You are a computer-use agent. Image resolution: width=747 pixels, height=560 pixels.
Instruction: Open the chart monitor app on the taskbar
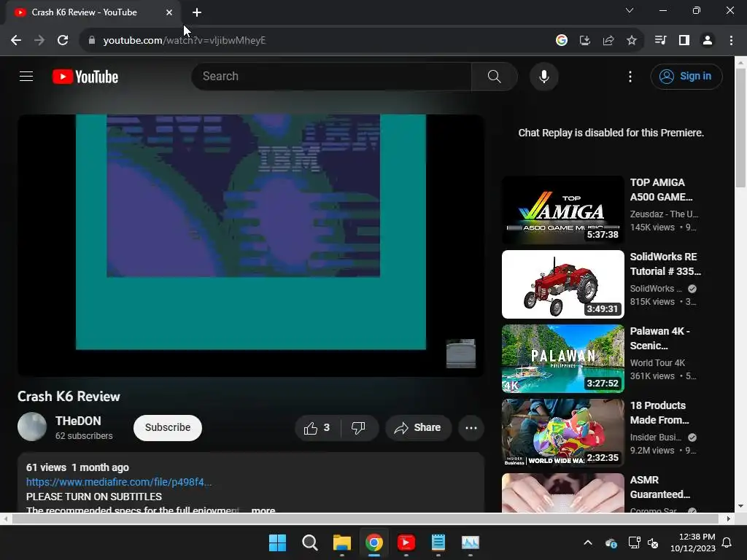[471, 542]
